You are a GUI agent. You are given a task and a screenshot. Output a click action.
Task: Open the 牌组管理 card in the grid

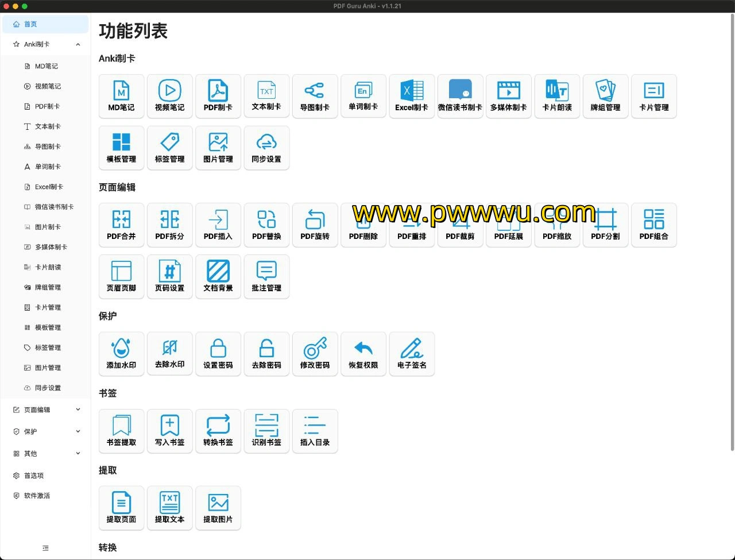point(605,96)
